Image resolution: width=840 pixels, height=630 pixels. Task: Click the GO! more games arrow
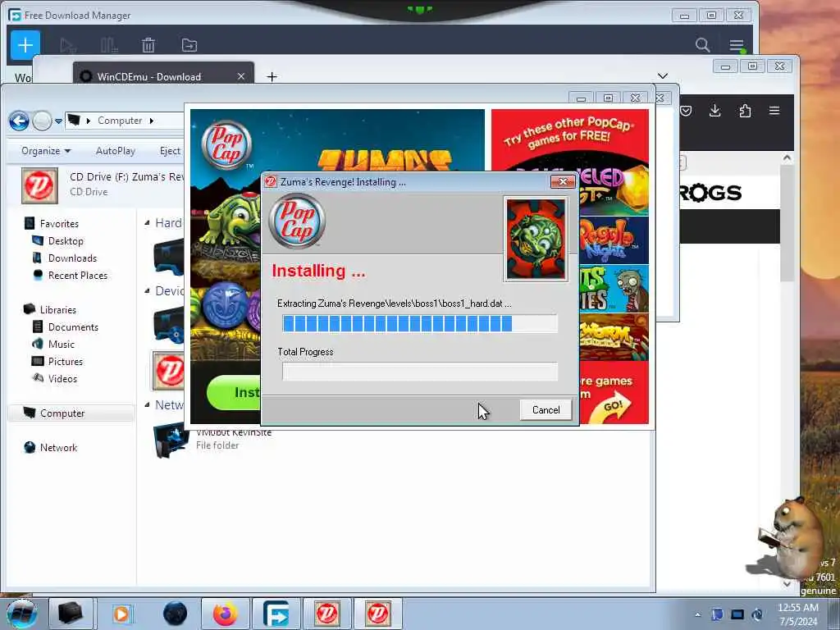pos(610,409)
